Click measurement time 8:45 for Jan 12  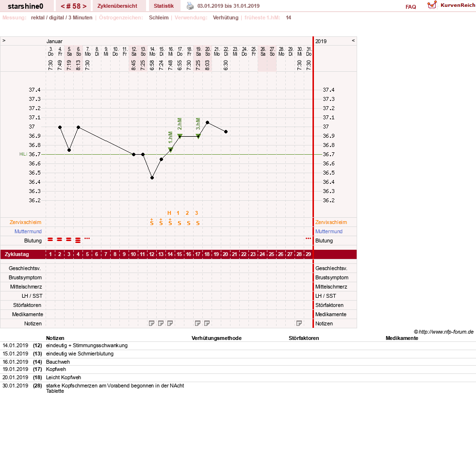point(133,65)
